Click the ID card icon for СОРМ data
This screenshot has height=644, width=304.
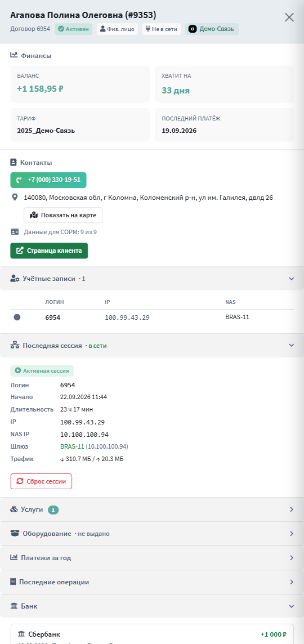tap(15, 232)
